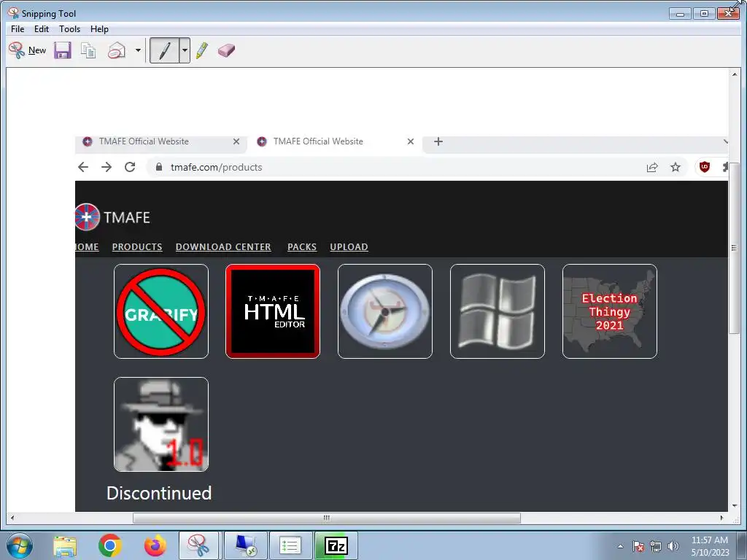Open the DOWNLOAD CENTER link

click(x=223, y=246)
